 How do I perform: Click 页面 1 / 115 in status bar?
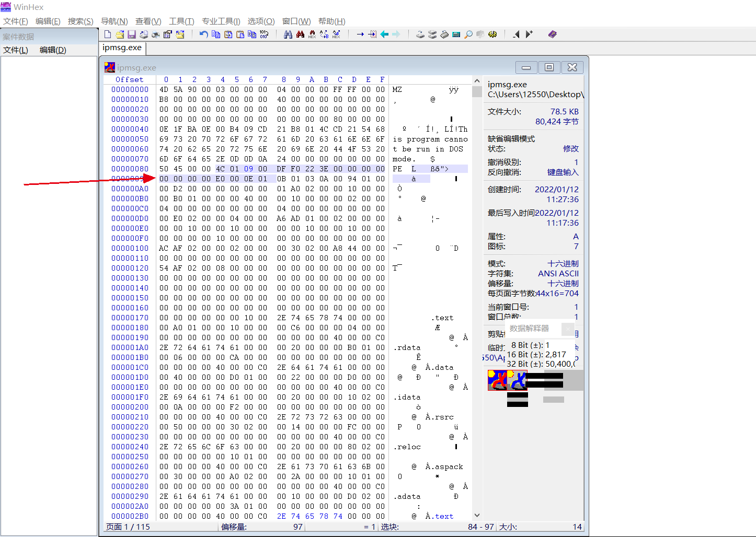(128, 527)
